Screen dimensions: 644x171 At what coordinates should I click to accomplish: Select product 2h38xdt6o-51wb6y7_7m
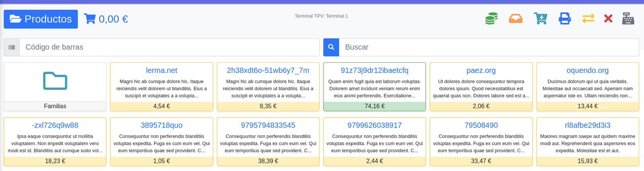(x=268, y=70)
